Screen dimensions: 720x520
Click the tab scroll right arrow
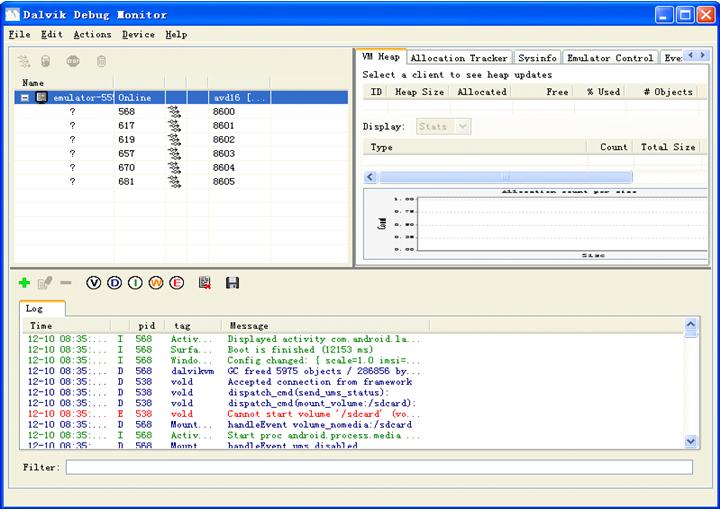tap(703, 55)
